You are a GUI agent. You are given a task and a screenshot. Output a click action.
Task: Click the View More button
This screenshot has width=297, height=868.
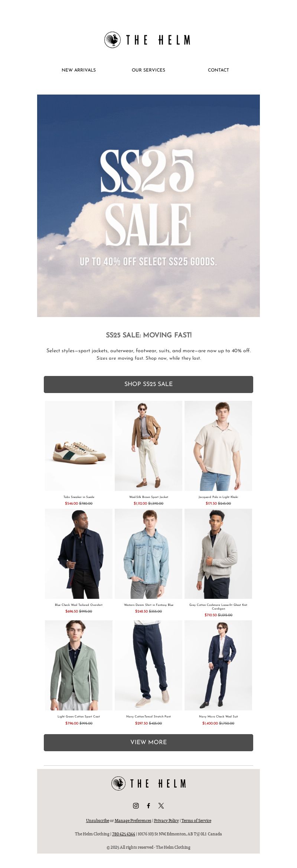[x=148, y=742]
